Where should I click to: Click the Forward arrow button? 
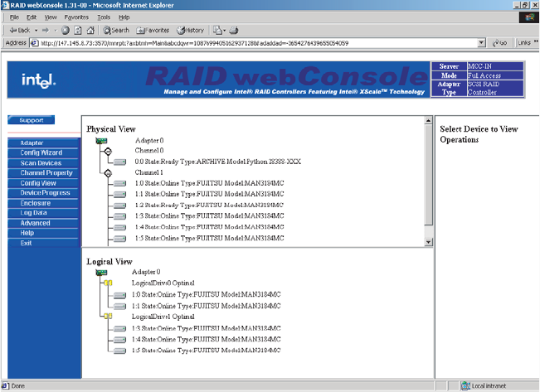point(46,31)
